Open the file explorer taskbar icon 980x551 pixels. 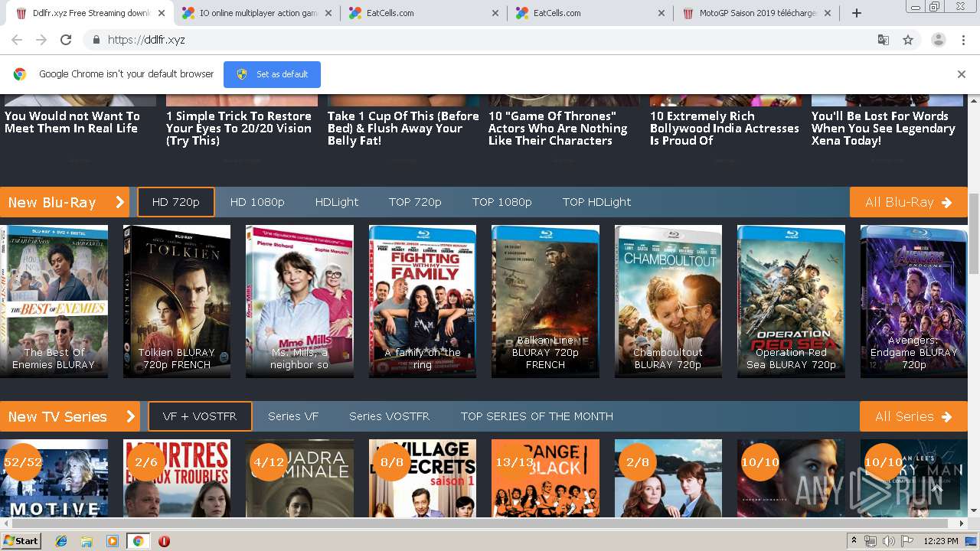tap(87, 541)
